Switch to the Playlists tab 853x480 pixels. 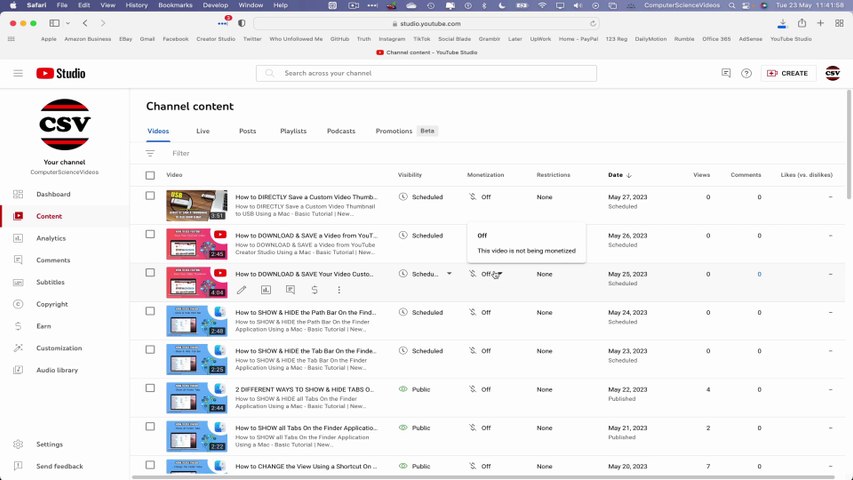click(x=293, y=131)
